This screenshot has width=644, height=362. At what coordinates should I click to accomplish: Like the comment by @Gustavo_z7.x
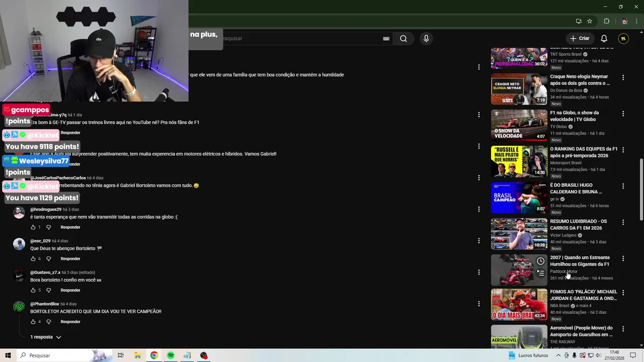coord(33,290)
